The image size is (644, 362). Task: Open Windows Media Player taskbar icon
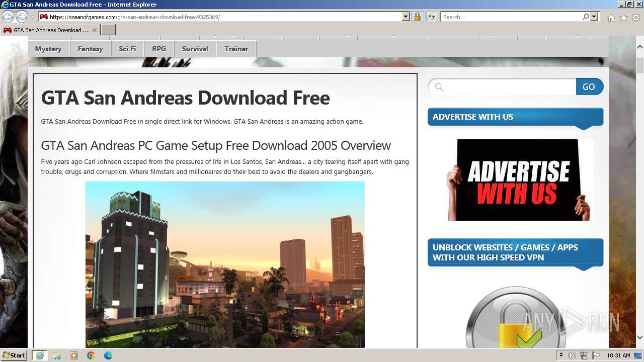pyautogui.click(x=74, y=355)
